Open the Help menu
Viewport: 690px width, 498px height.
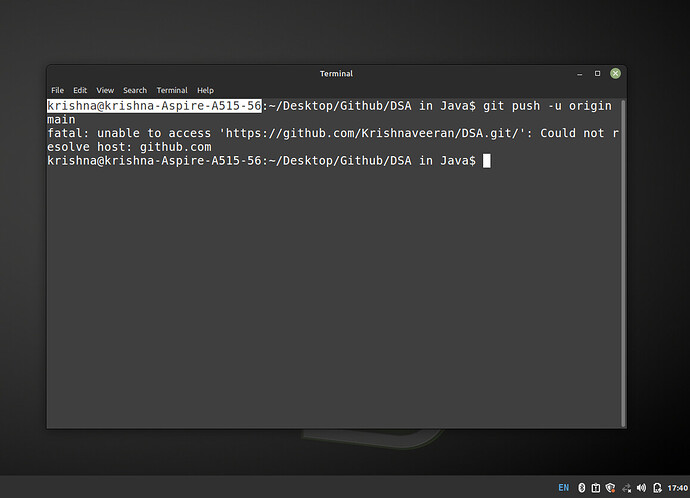click(x=205, y=90)
